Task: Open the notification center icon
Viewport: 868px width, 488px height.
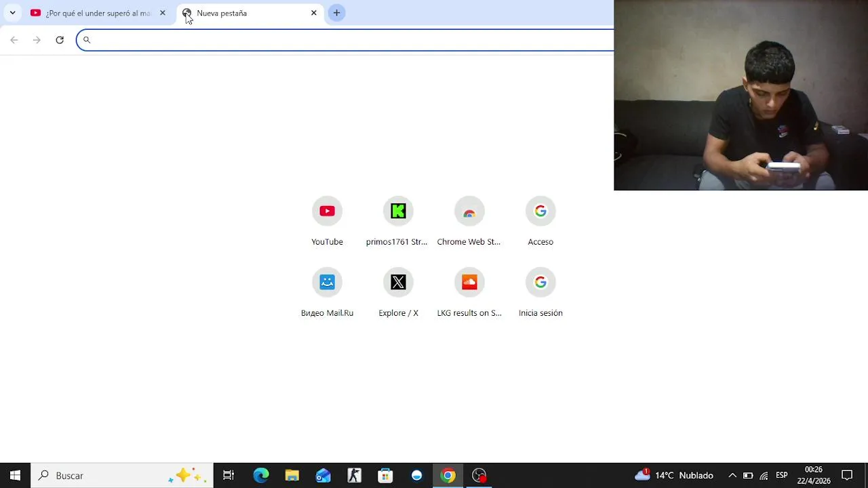Action: point(847,475)
